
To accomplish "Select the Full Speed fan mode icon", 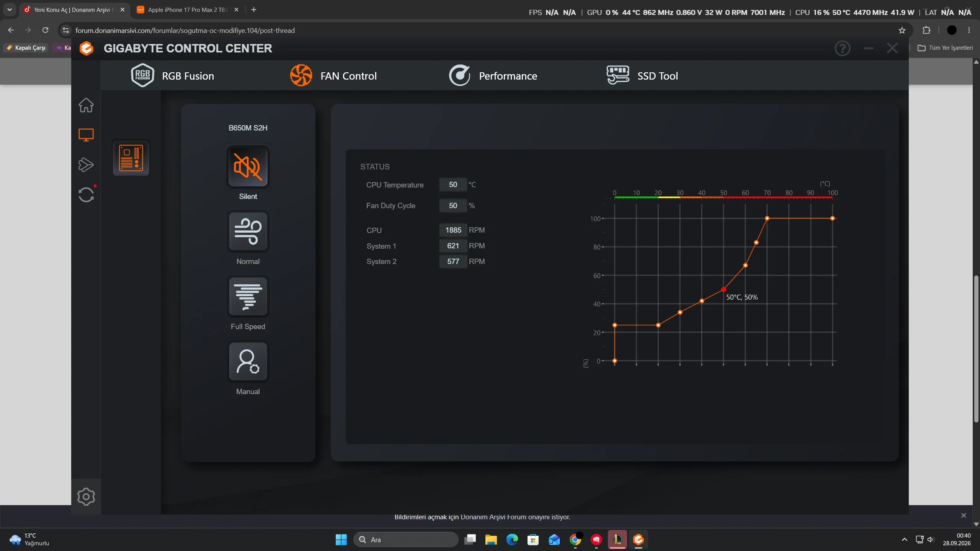I will pos(248,297).
